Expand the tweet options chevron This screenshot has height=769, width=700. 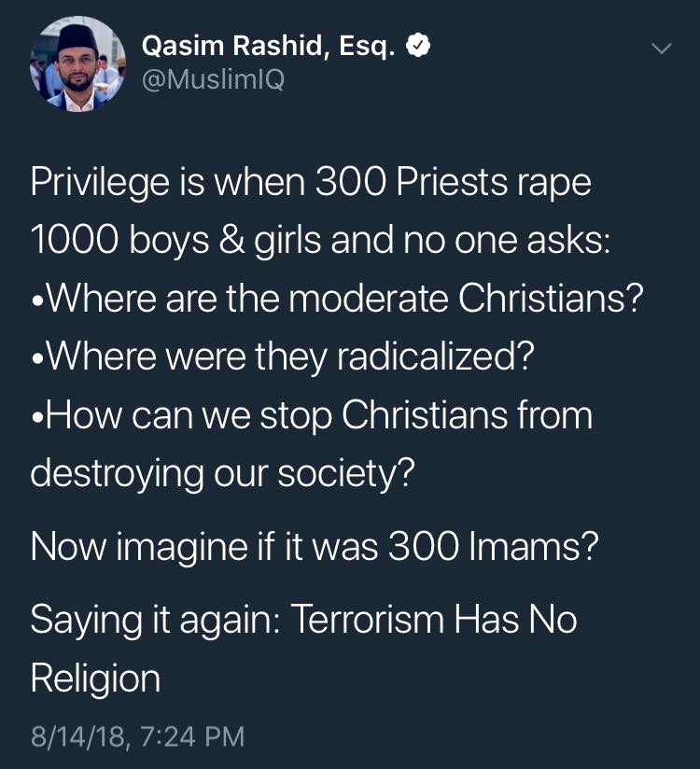coord(661,49)
